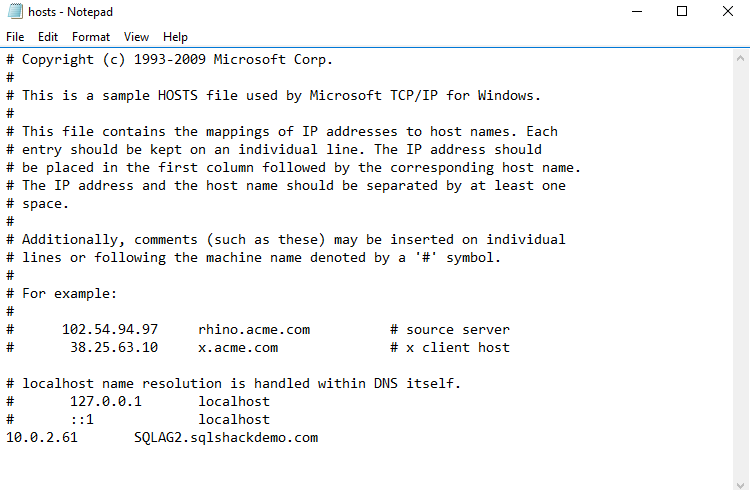
Task: Click on the 10.0.2.61 IP address
Action: pyautogui.click(x=42, y=438)
